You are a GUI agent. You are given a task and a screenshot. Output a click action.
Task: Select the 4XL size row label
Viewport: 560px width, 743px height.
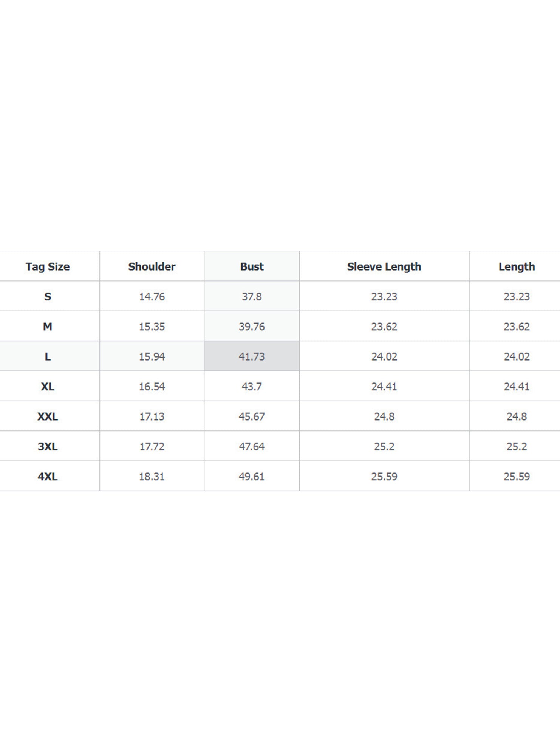tap(48, 476)
